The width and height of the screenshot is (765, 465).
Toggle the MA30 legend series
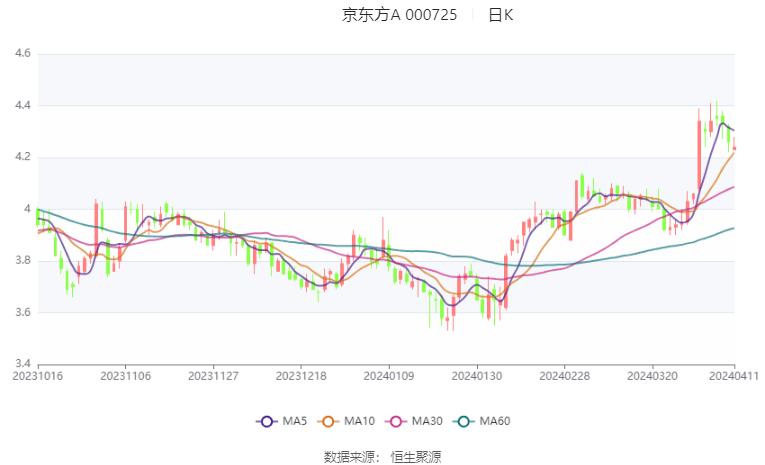pos(414,421)
